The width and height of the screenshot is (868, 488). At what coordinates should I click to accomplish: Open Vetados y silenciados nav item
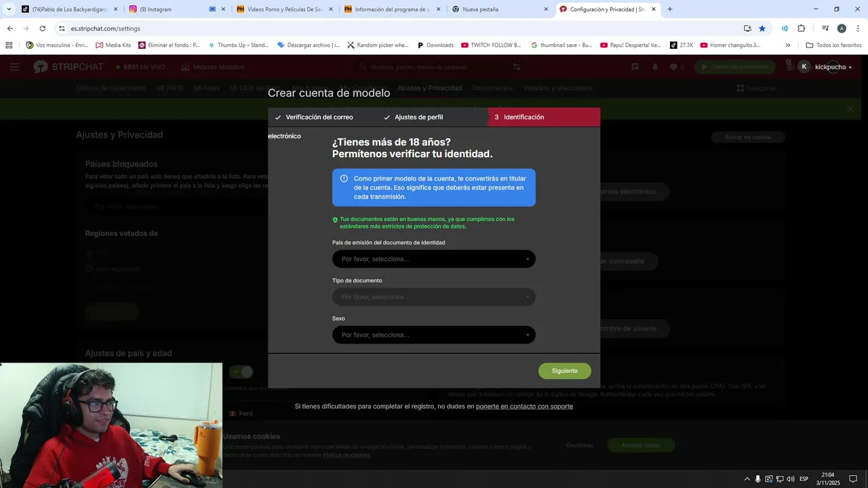tap(558, 88)
